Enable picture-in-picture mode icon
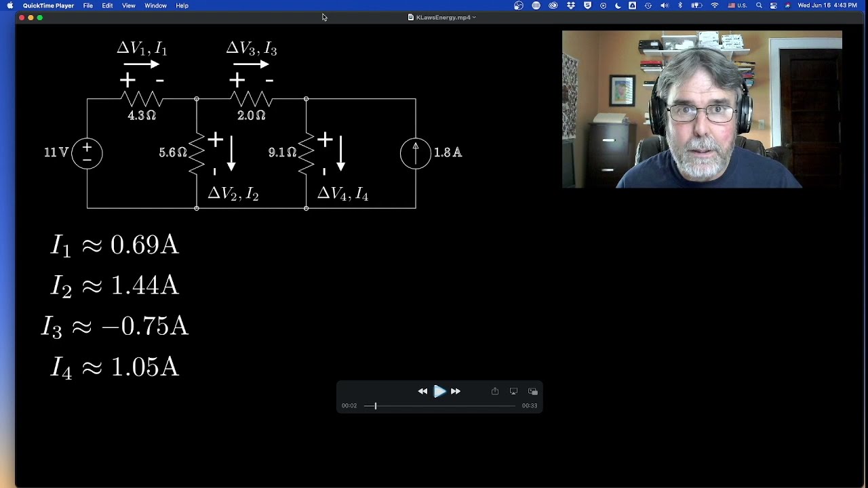 click(x=533, y=391)
